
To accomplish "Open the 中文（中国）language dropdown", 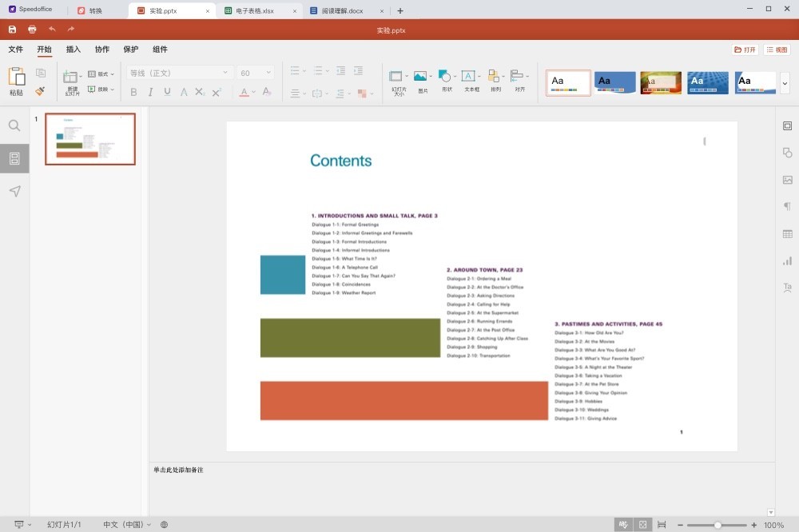I will point(127,525).
